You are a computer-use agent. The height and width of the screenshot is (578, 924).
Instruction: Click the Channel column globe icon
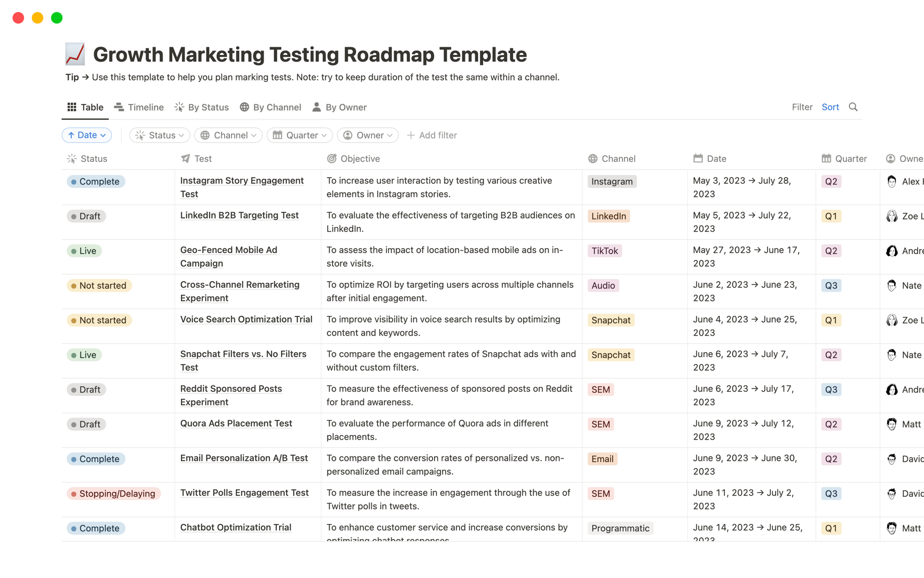click(592, 159)
